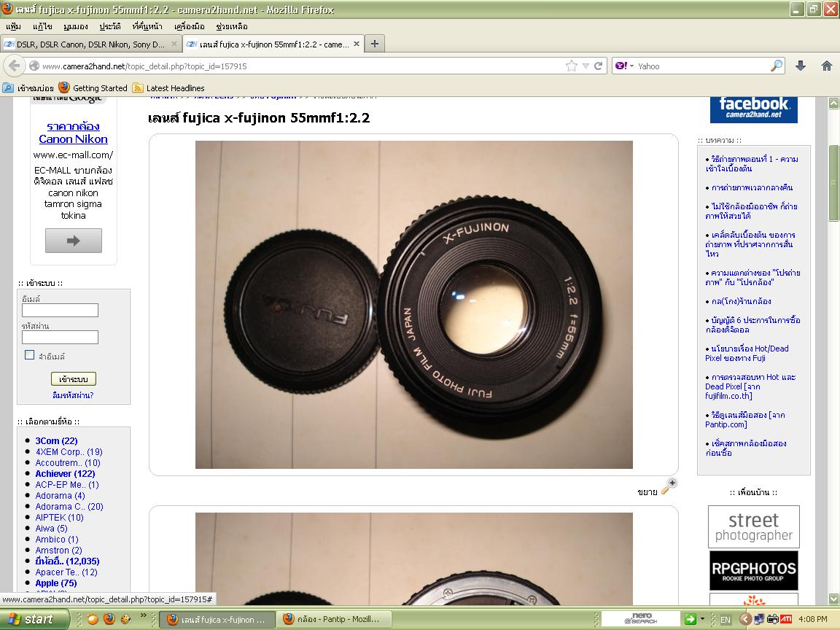Open a new tab with the plus button
The width and height of the screenshot is (840, 630).
tap(375, 44)
